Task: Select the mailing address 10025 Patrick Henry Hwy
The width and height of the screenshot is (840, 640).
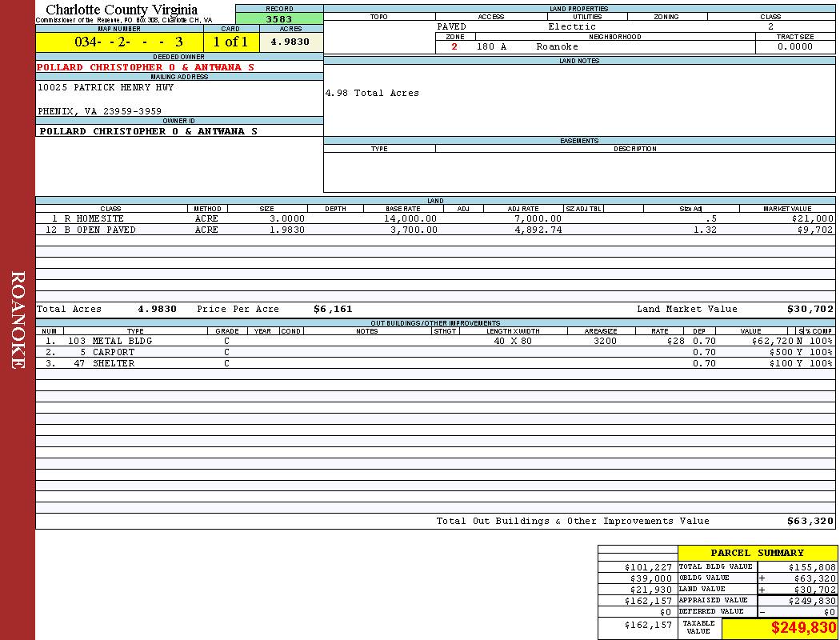Action: pos(106,88)
